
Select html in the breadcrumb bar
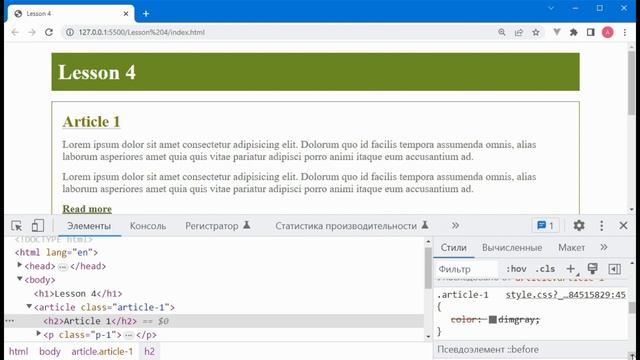(18, 351)
